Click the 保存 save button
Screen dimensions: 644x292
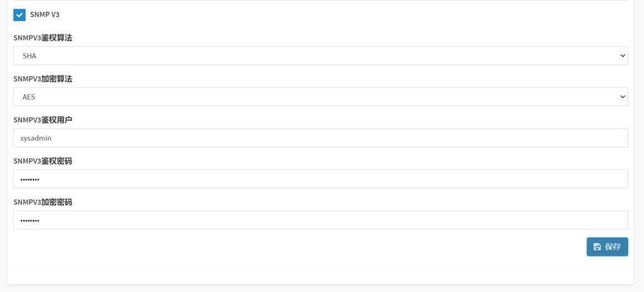[607, 247]
